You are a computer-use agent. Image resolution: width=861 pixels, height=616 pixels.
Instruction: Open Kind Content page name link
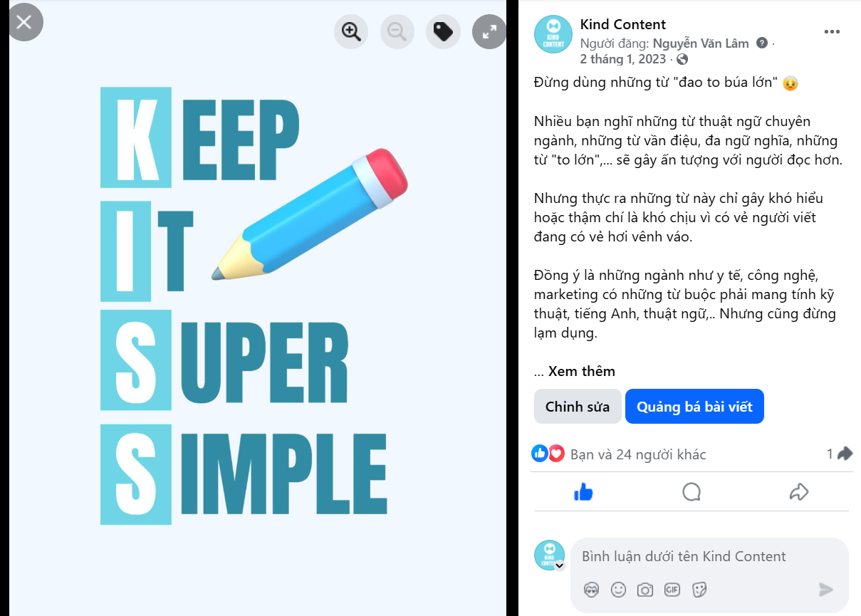623,25
